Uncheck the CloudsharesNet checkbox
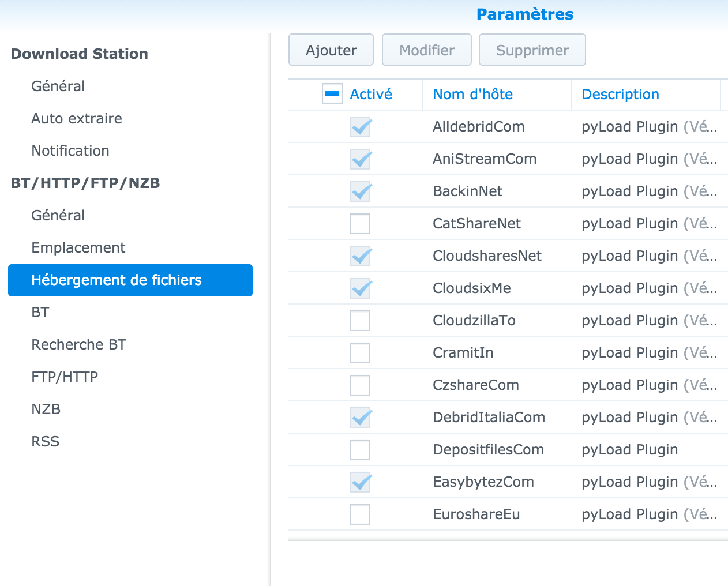This screenshot has width=728, height=586. pyautogui.click(x=360, y=256)
